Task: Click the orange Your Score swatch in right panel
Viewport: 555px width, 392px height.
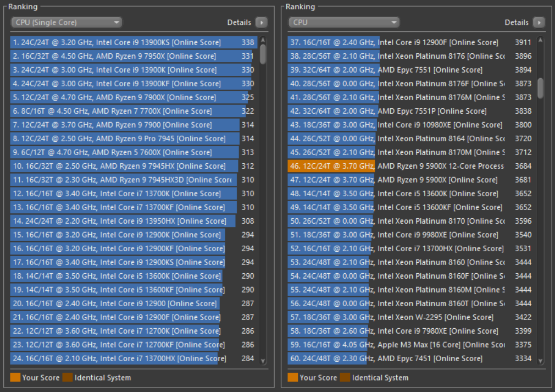Action: pos(293,378)
